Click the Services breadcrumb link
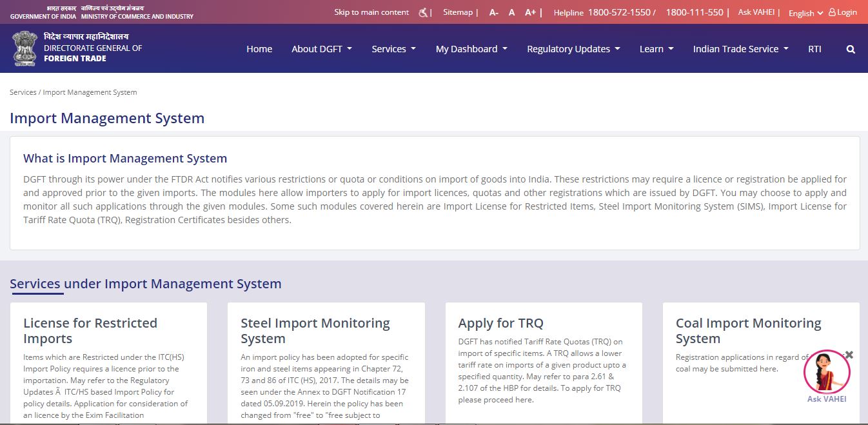868x425 pixels. (23, 92)
